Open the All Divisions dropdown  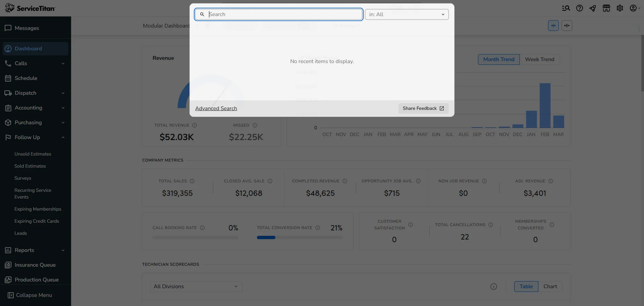click(196, 286)
